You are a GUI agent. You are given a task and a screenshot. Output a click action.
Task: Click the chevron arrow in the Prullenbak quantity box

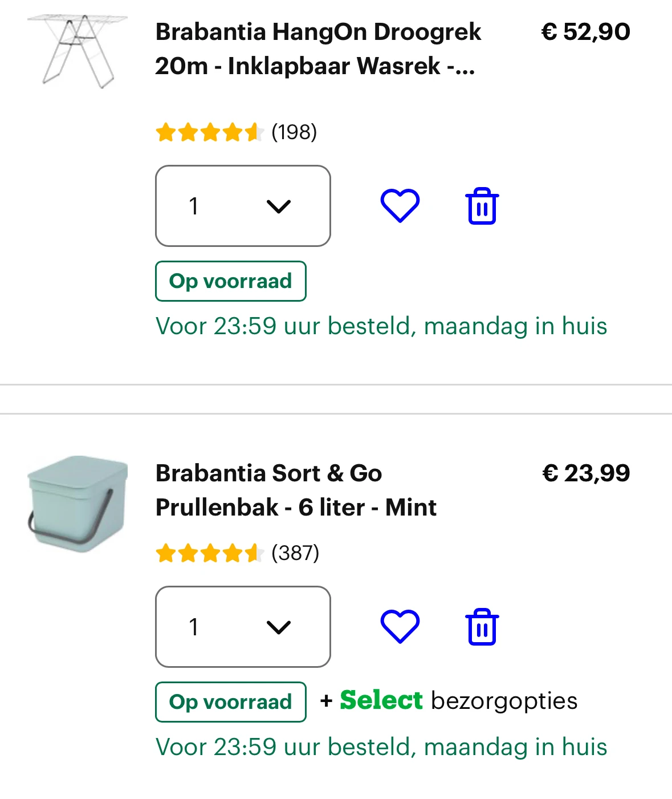(x=279, y=627)
